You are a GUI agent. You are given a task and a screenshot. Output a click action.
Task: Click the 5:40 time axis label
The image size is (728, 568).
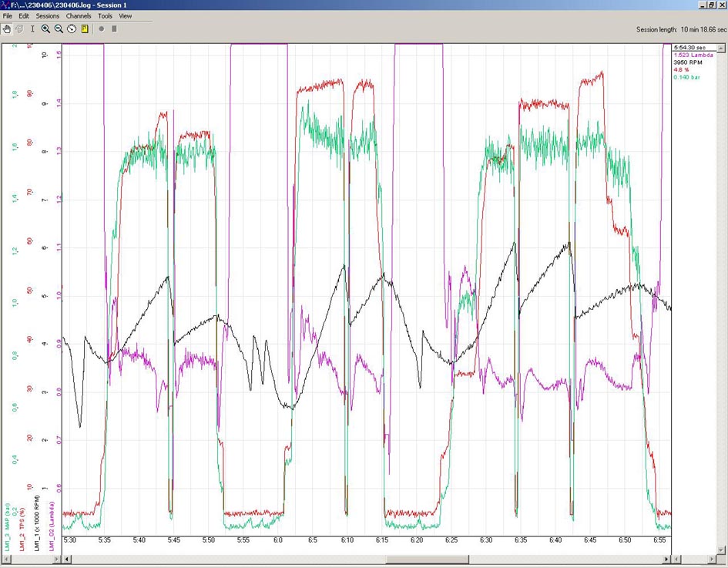tap(139, 540)
